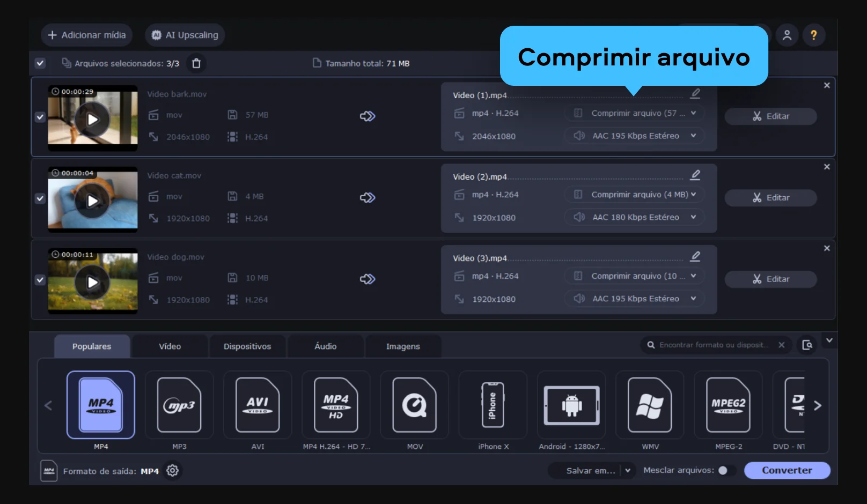The image size is (867, 504).
Task: Click Editar for Video bark.mov
Action: (771, 116)
